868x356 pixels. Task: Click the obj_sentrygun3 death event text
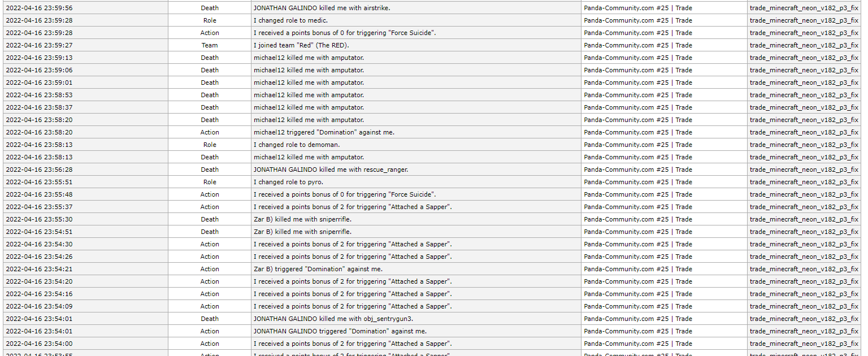coord(333,319)
